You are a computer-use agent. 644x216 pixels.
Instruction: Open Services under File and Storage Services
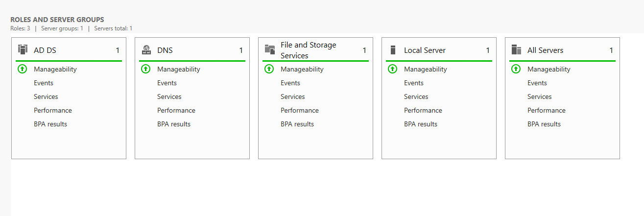(x=293, y=96)
